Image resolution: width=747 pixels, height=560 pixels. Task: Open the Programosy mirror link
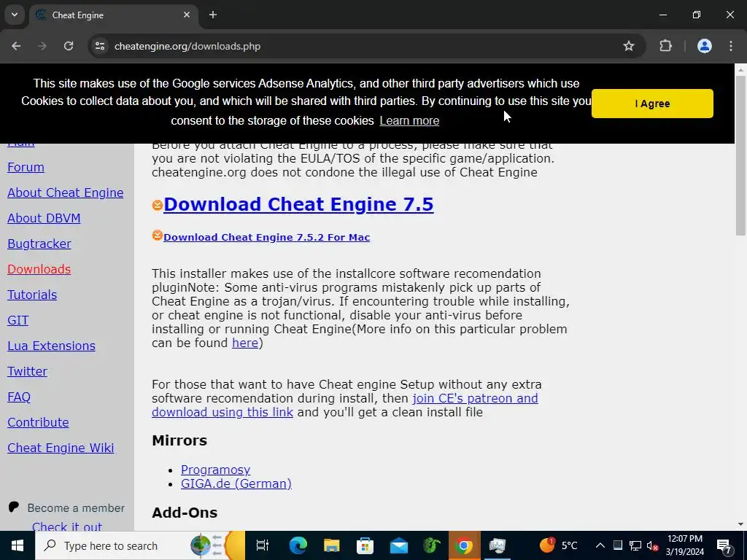click(215, 470)
